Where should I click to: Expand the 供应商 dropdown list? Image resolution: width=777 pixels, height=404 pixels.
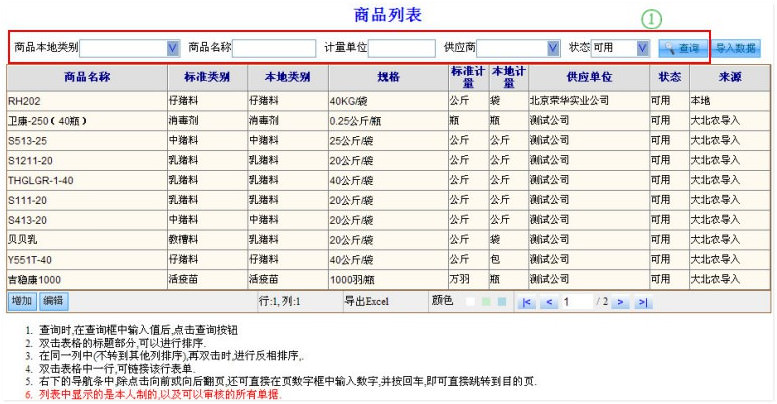click(553, 47)
